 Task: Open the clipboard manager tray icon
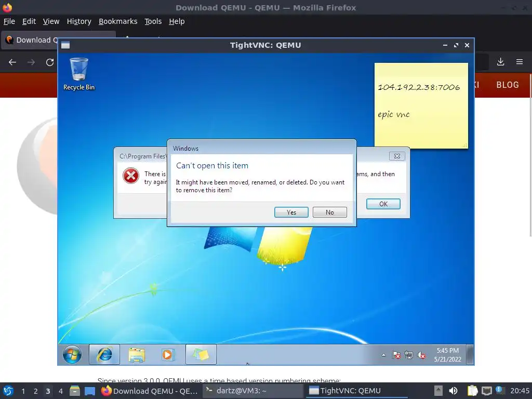tap(472, 391)
